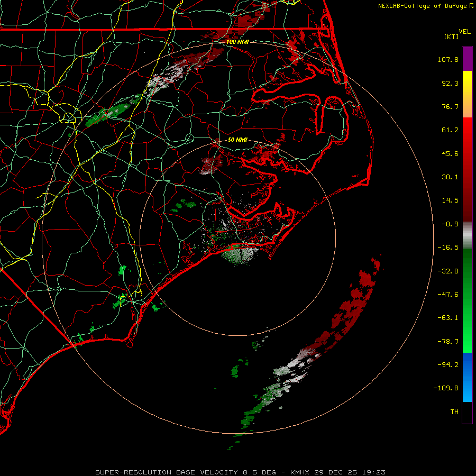Pick the red segment of the velocity bar

tap(467, 169)
